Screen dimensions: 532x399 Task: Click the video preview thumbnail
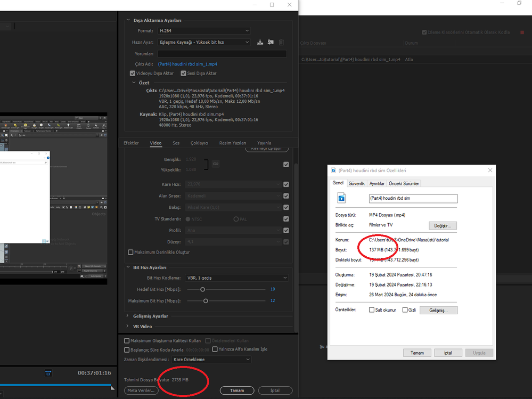tap(54, 198)
